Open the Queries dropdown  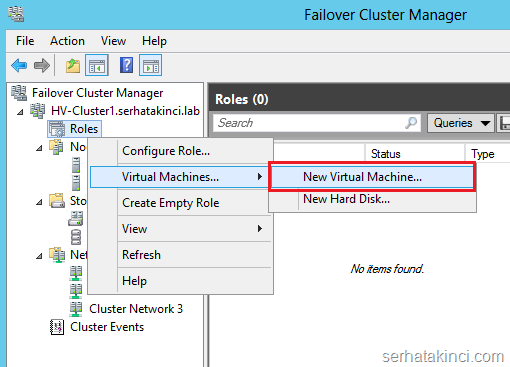[460, 123]
